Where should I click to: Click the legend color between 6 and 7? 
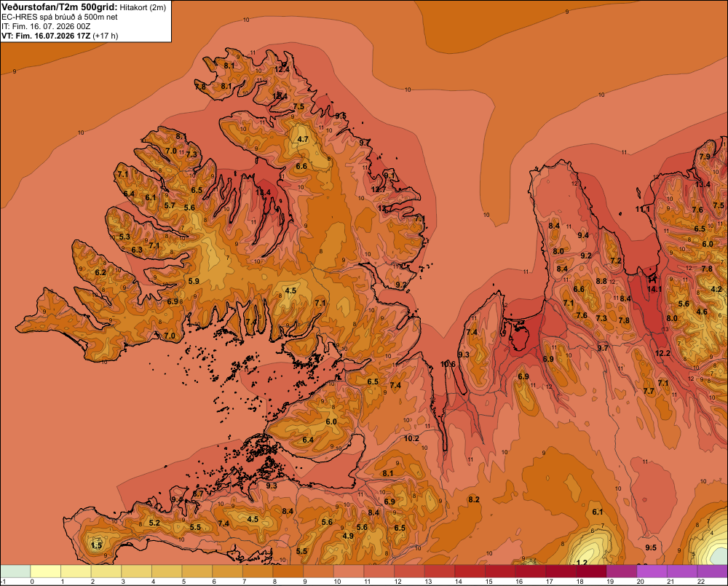point(227,571)
